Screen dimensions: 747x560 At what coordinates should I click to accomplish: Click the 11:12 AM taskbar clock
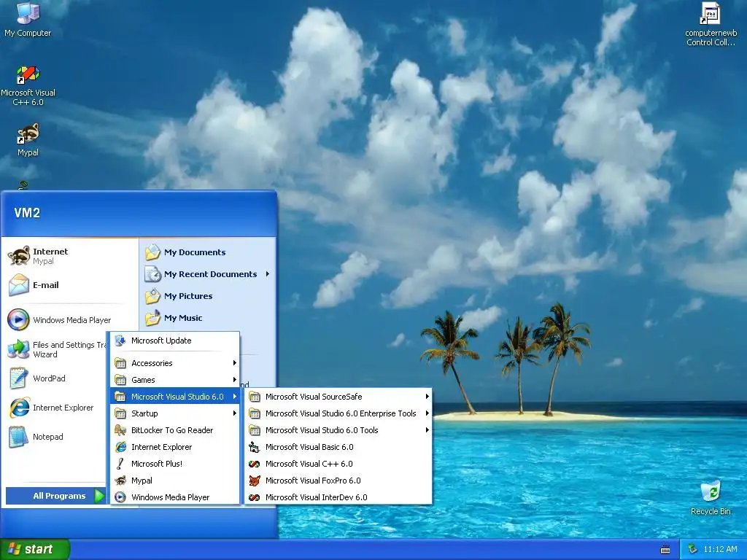[x=720, y=550]
